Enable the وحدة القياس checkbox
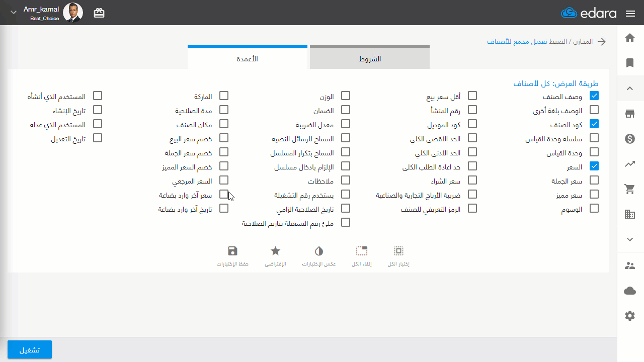The height and width of the screenshot is (362, 644). pyautogui.click(x=594, y=152)
